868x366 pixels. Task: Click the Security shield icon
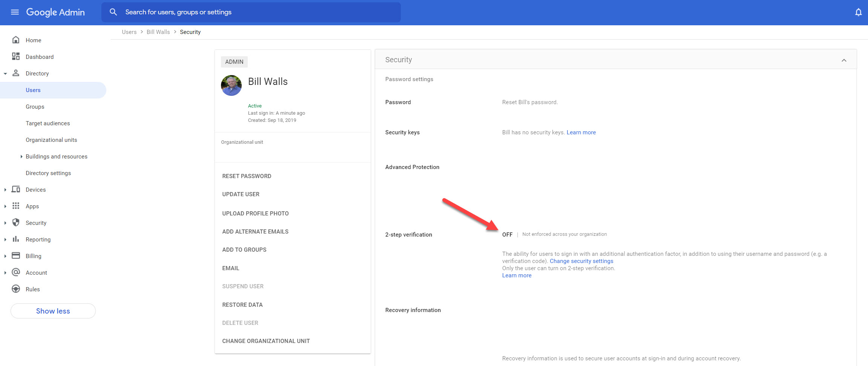15,223
